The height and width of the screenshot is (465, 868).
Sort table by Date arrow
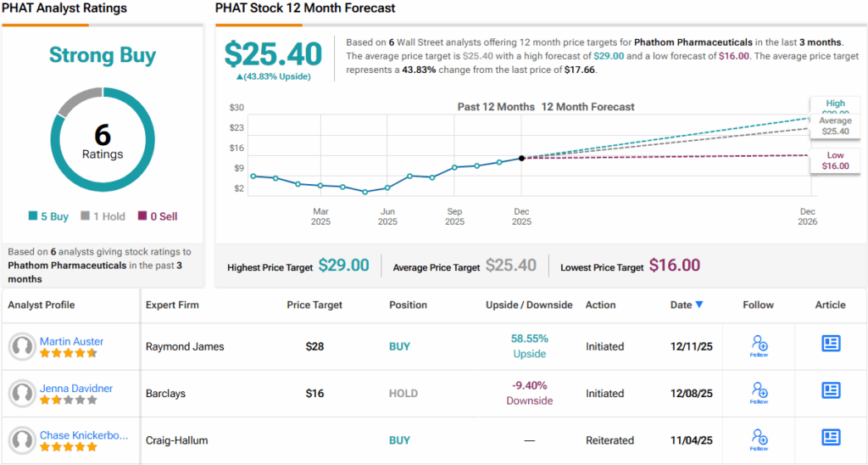pyautogui.click(x=699, y=305)
